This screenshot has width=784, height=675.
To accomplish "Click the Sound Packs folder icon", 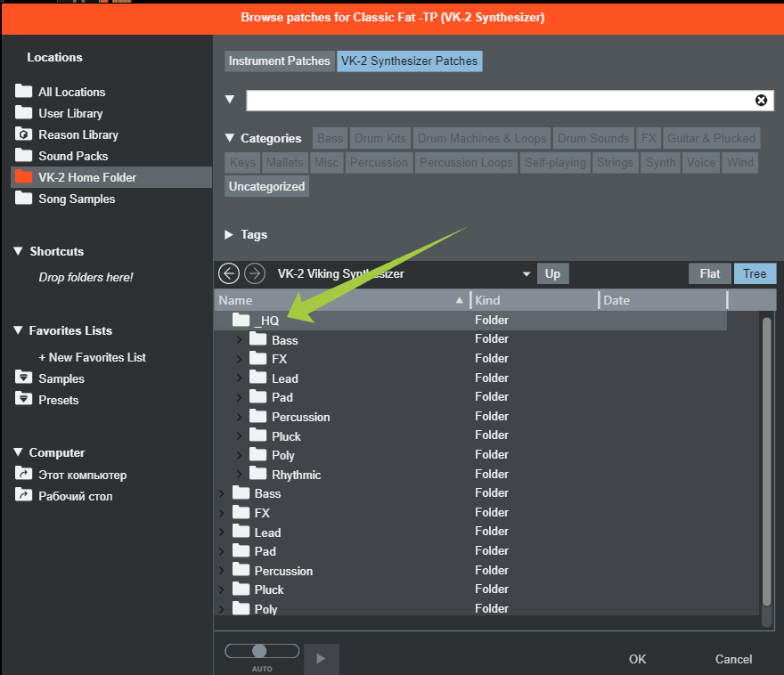I will (x=23, y=155).
